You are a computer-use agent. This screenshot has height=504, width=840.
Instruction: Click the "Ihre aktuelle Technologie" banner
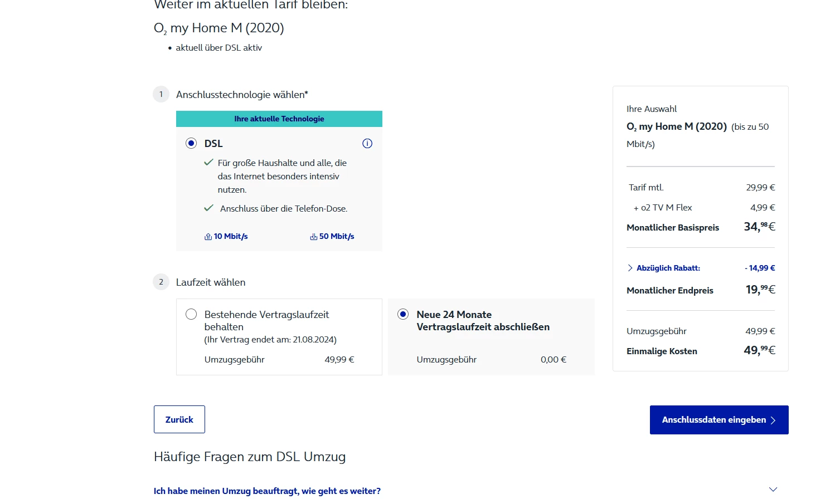[x=279, y=119]
